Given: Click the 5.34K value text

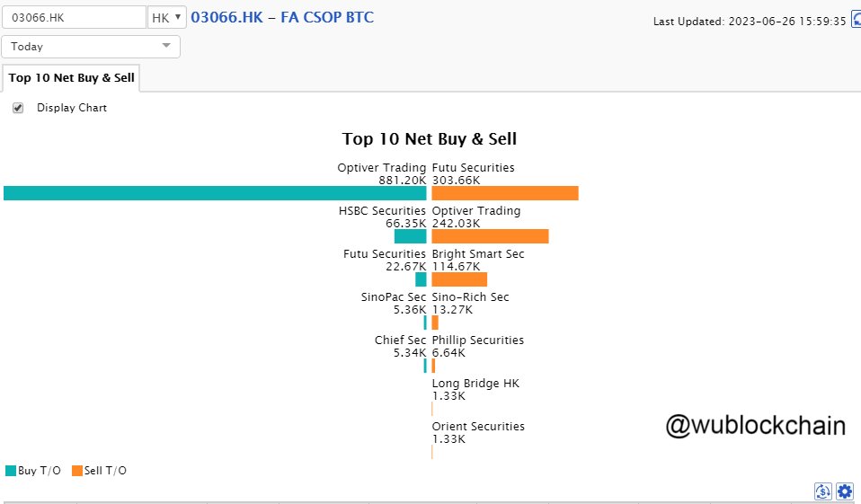Looking at the screenshot, I should point(410,352).
